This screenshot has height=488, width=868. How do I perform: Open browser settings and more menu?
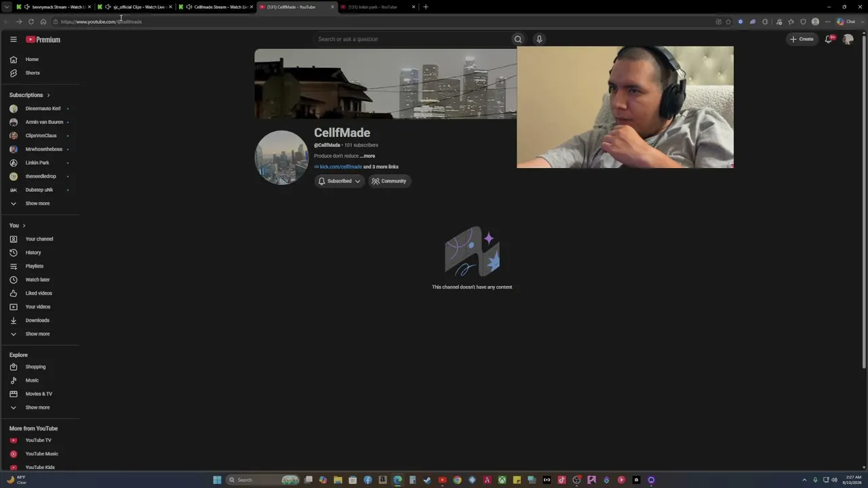pyautogui.click(x=827, y=22)
